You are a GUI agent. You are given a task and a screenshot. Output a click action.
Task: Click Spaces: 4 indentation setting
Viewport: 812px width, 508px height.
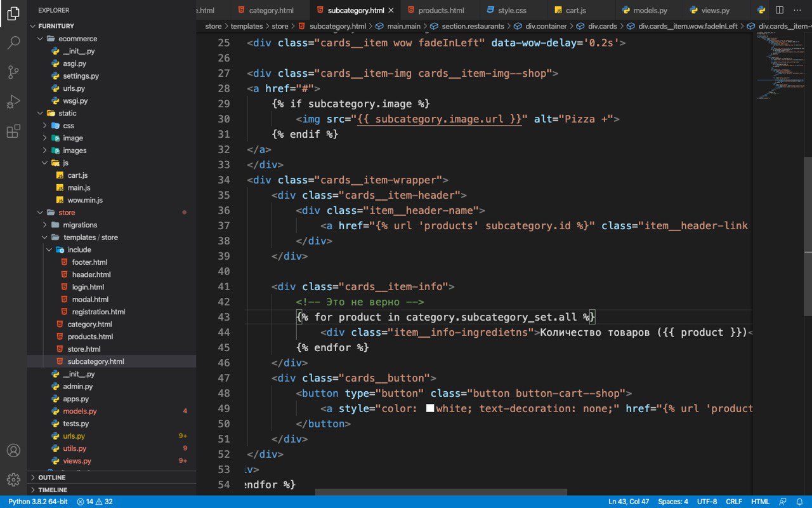(673, 502)
